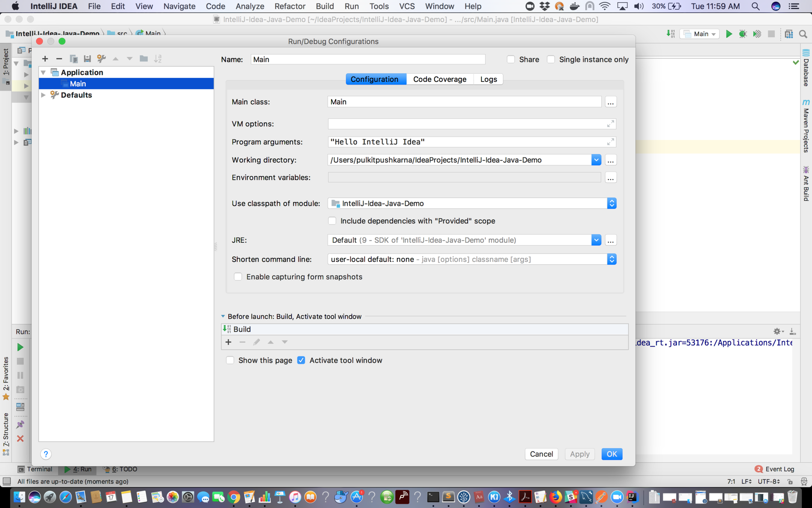Select Build task in Before launch list
Screen dimensions: 812x508
click(425, 329)
